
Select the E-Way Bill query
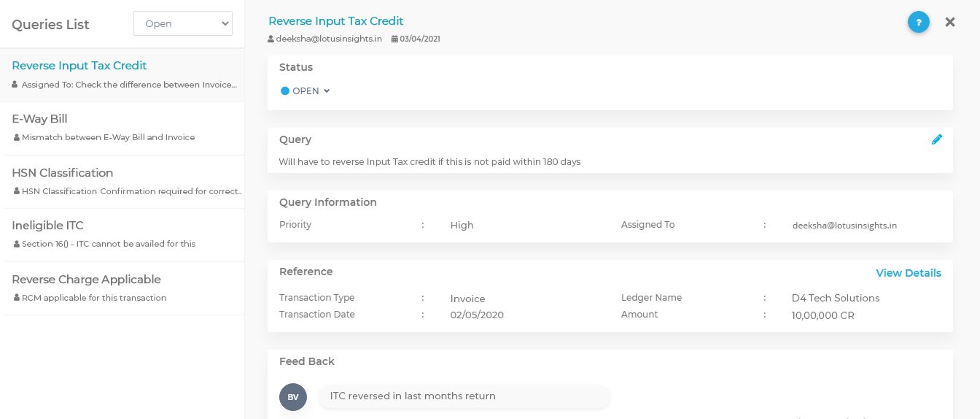tap(39, 119)
